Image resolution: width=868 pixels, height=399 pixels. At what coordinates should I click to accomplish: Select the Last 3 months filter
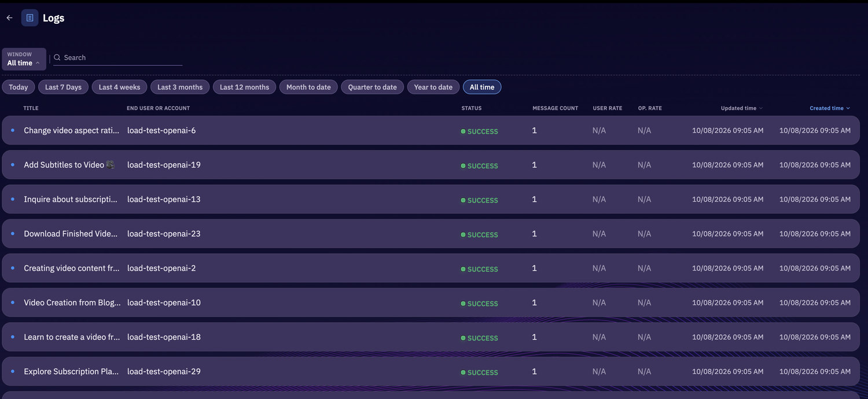pos(180,87)
